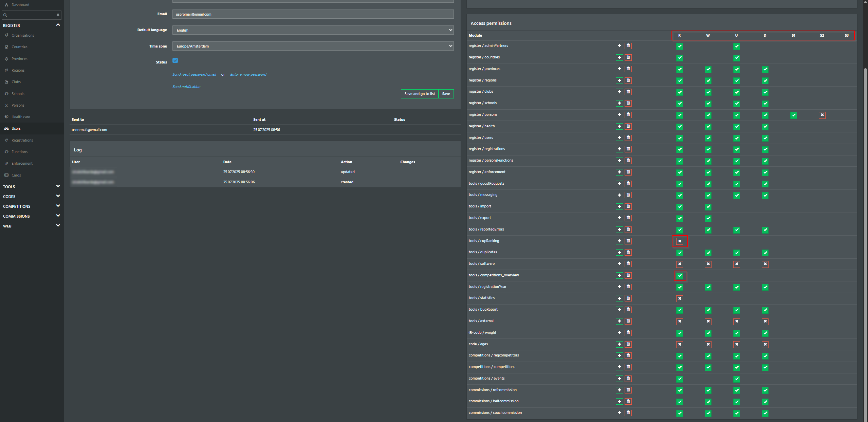Open the Default language dropdown
This screenshot has height=422, width=868.
(313, 30)
